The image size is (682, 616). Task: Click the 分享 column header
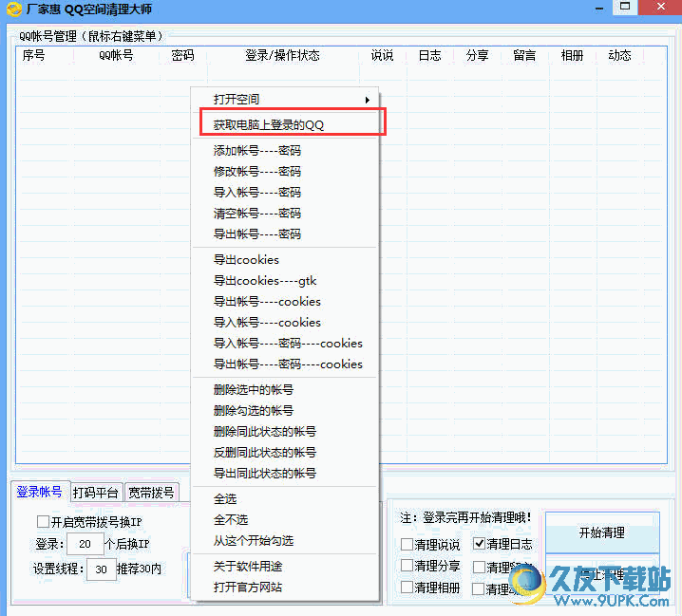click(x=477, y=56)
